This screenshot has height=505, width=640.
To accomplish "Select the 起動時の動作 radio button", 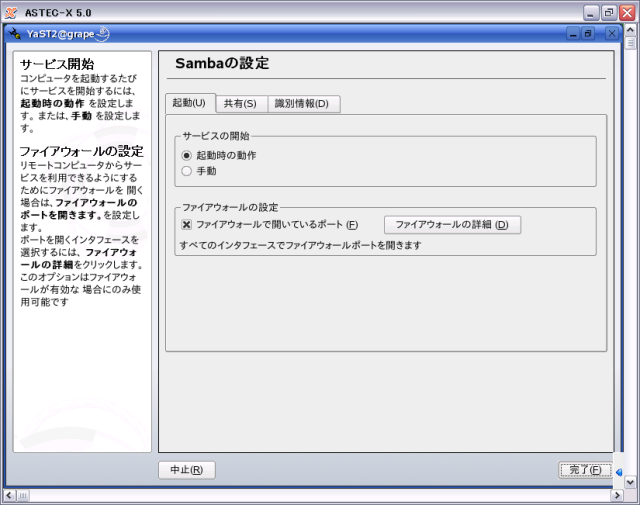I will pyautogui.click(x=187, y=155).
